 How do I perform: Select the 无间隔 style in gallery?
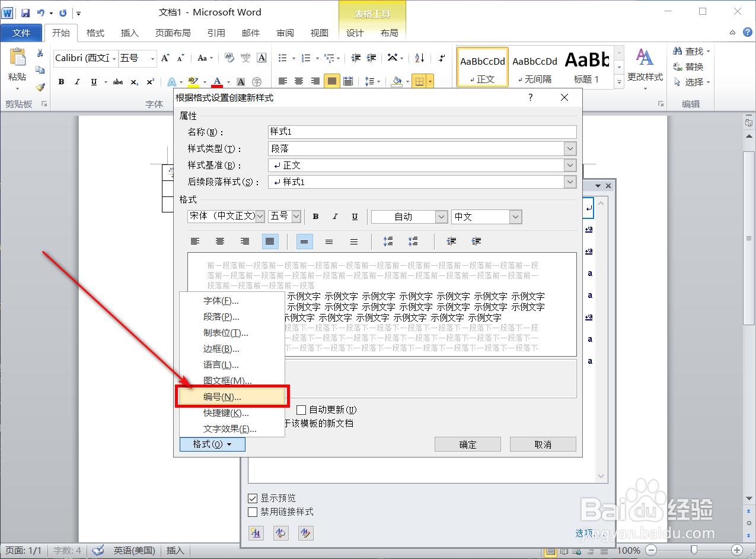pyautogui.click(x=535, y=67)
